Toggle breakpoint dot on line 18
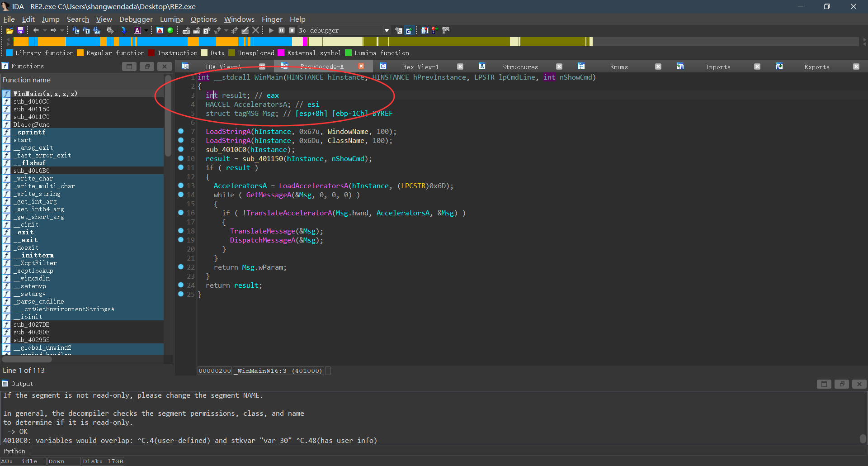 coord(181,231)
